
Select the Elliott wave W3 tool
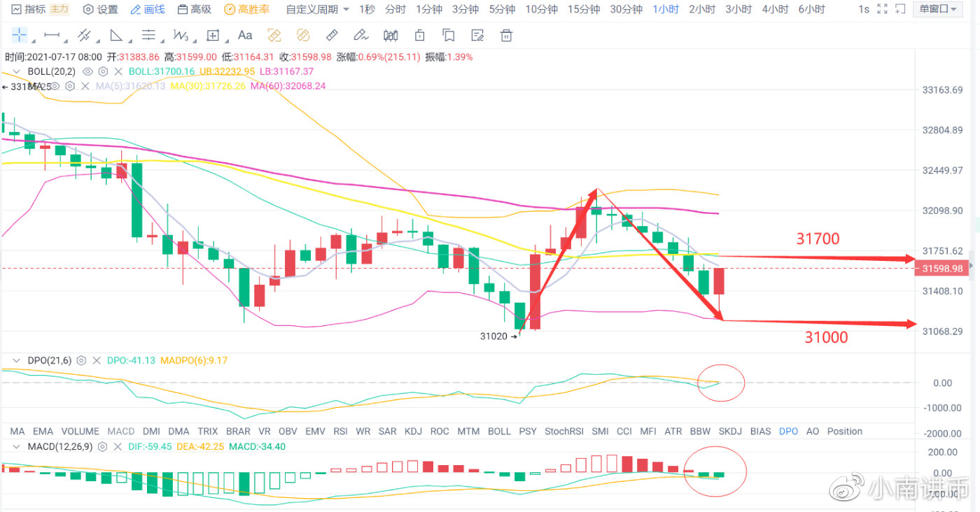click(x=181, y=35)
